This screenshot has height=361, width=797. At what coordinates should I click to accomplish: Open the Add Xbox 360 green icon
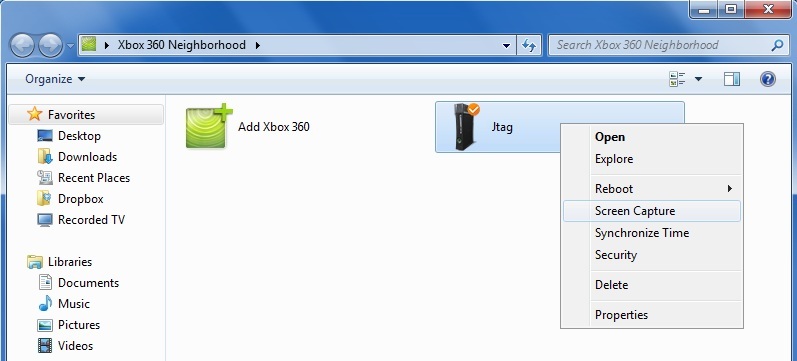[209, 126]
